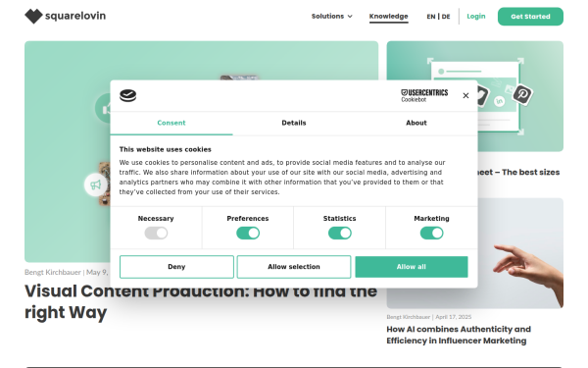Select EN language option

coord(431,17)
